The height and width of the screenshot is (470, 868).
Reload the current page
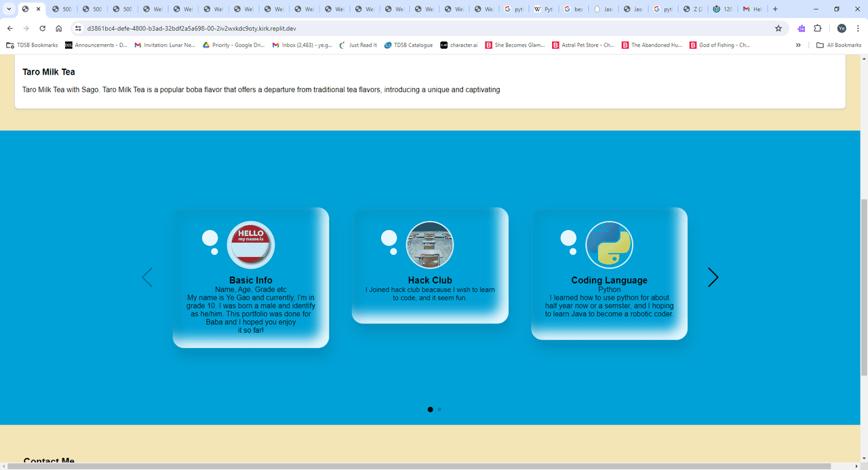pos(42,28)
